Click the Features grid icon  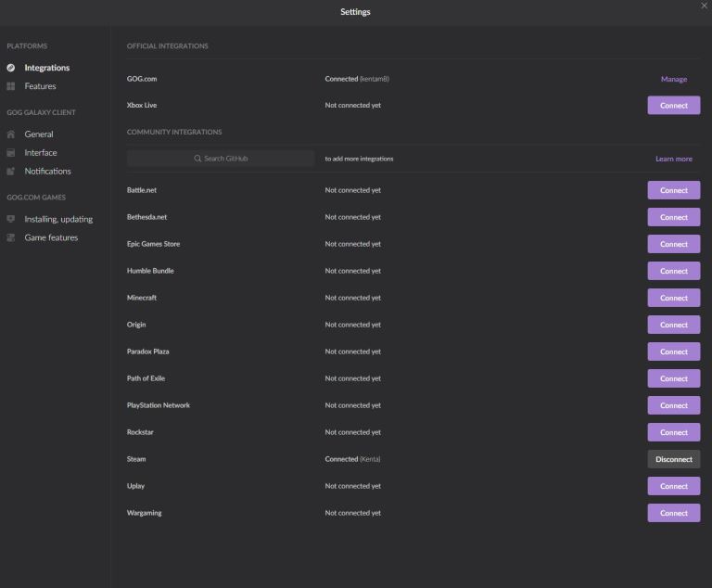(x=11, y=86)
